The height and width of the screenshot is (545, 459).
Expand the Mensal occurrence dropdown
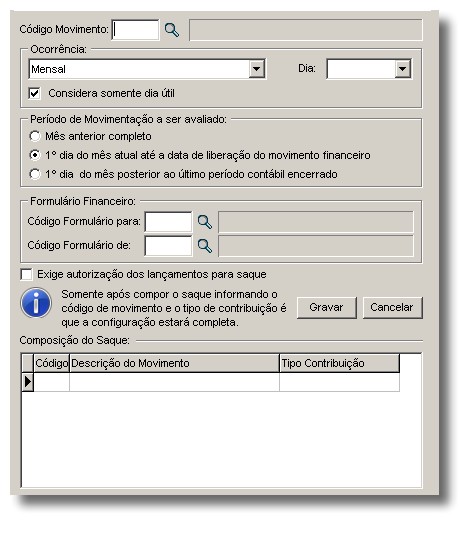256,69
